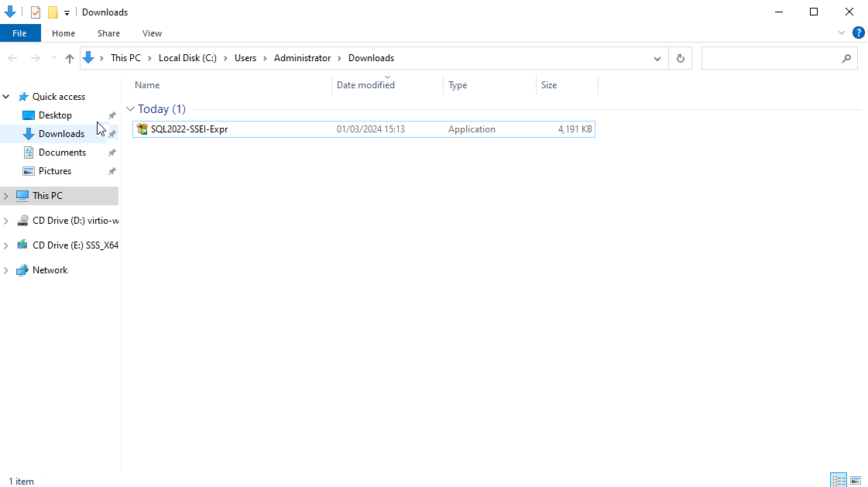Image resolution: width=868 pixels, height=487 pixels.
Task: Select Pictures in the navigation pane
Action: (55, 171)
